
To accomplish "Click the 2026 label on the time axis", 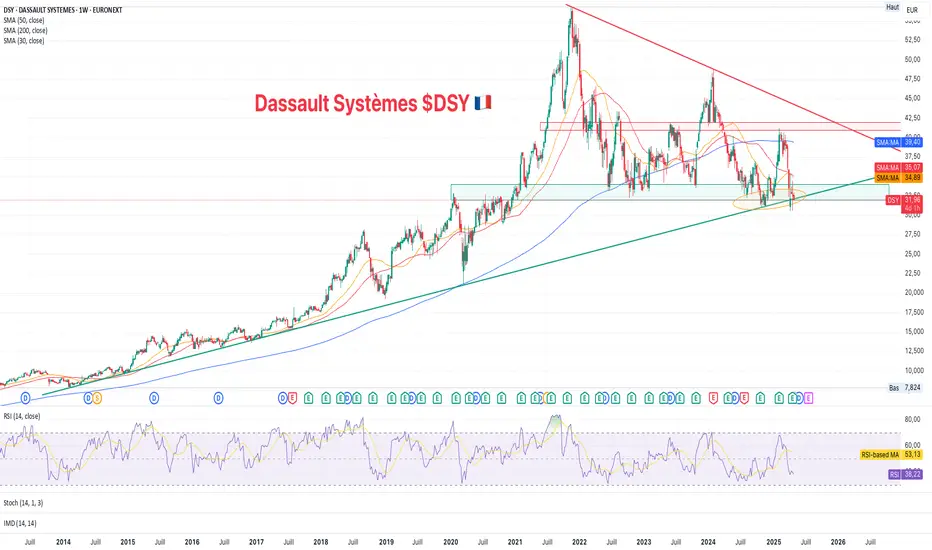I will (x=837, y=542).
